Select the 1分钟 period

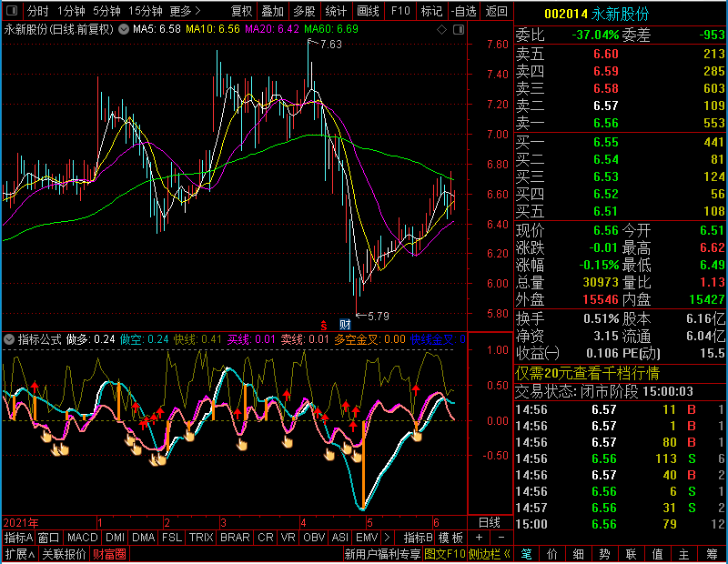[71, 11]
